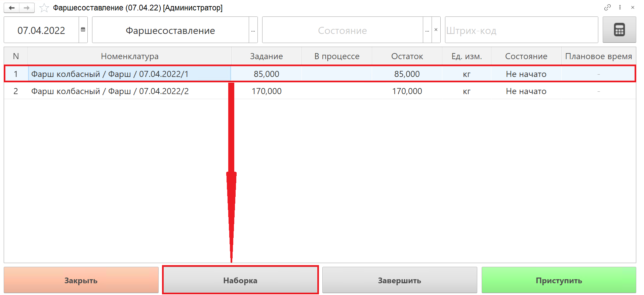Click the back navigation arrow
Screen dimensions: 644x295
(x=12, y=8)
